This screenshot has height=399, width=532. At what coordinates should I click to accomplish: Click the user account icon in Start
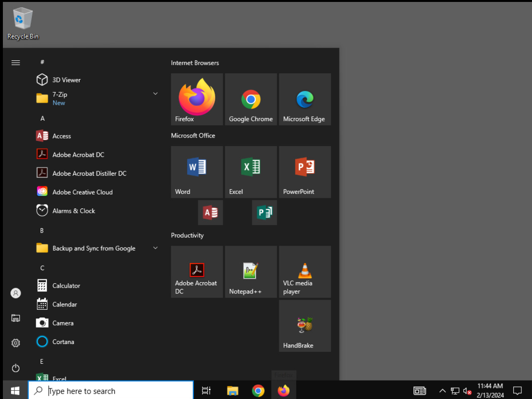[x=15, y=293]
